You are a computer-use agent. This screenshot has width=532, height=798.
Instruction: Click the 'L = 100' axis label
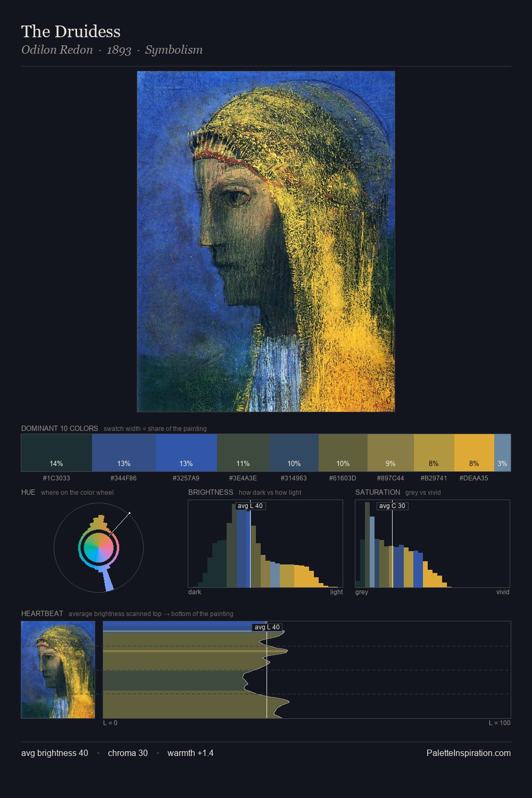click(x=500, y=723)
